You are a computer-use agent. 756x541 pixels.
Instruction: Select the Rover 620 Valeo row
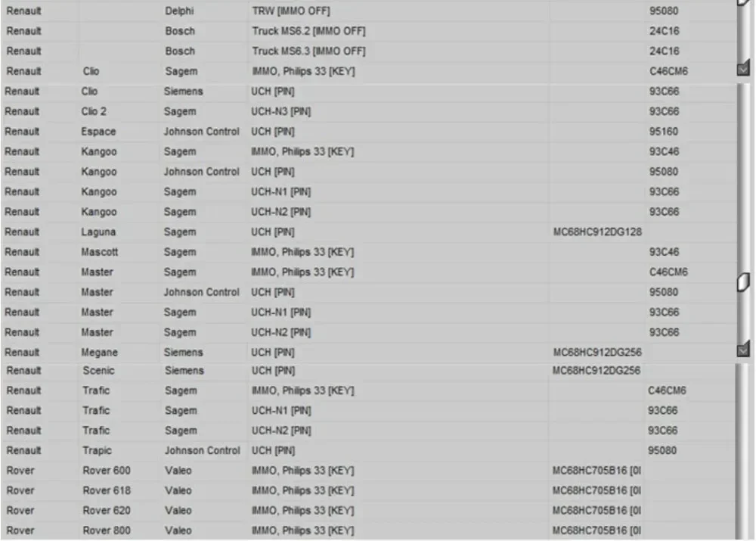(x=368, y=511)
